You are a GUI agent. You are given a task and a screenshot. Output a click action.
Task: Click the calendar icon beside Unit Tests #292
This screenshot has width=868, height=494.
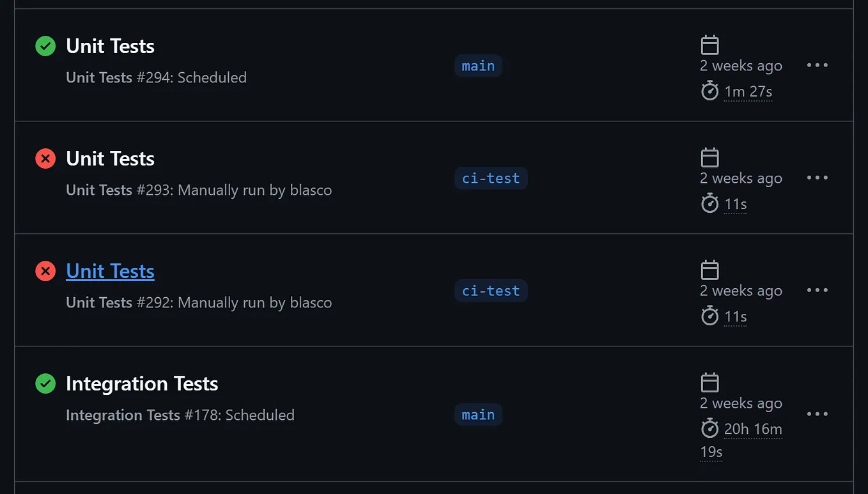coord(709,268)
